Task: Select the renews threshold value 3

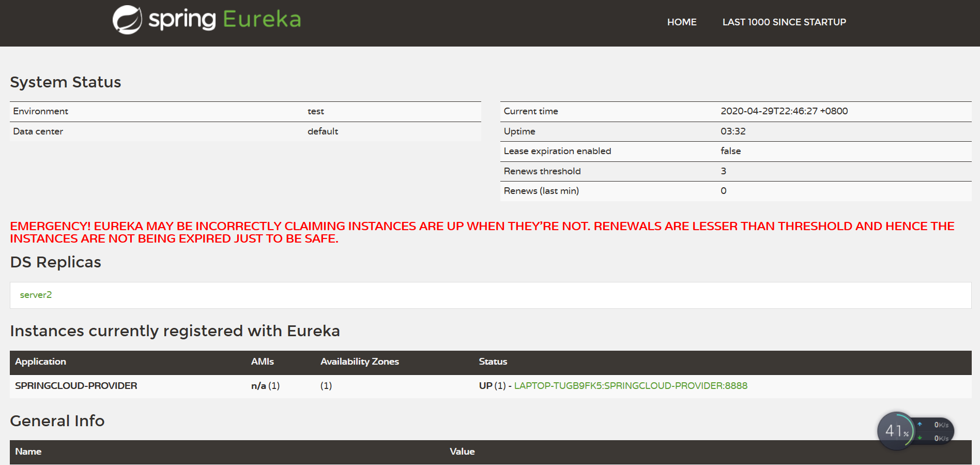Action: coord(723,171)
